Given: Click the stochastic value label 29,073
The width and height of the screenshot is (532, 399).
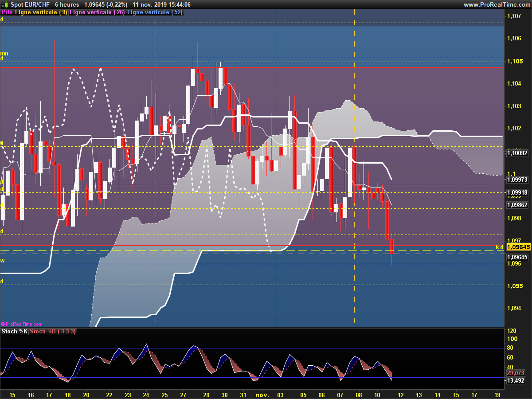Looking at the screenshot, I should coord(516,373).
